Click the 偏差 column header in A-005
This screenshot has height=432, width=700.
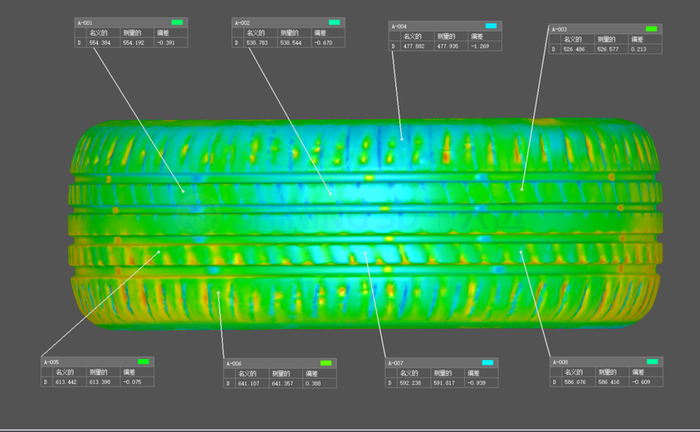point(129,372)
